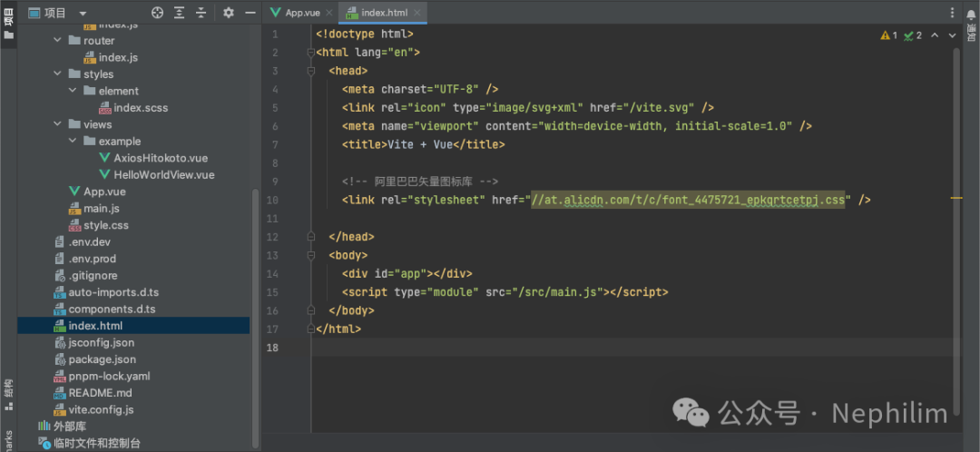Open the project view dropdown arrow
980x452 pixels.
point(83,13)
